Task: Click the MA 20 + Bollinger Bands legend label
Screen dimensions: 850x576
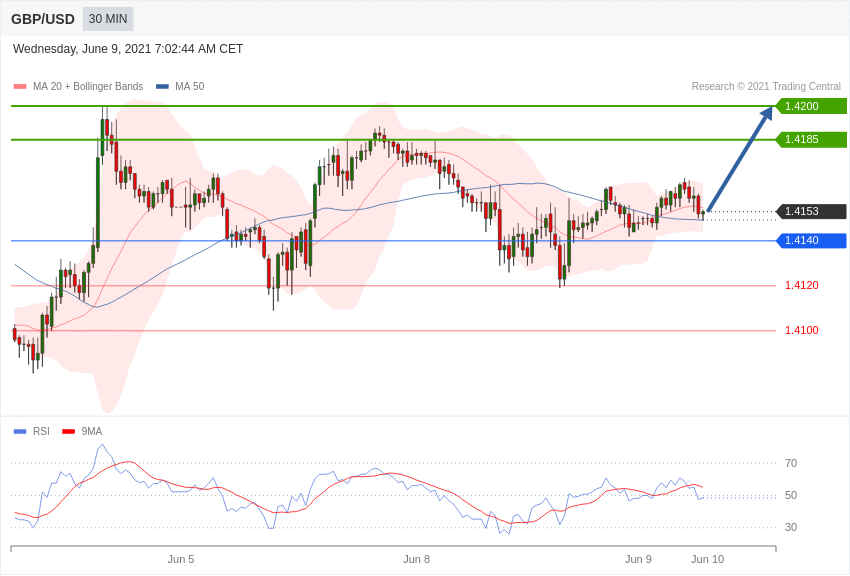Action: click(88, 86)
